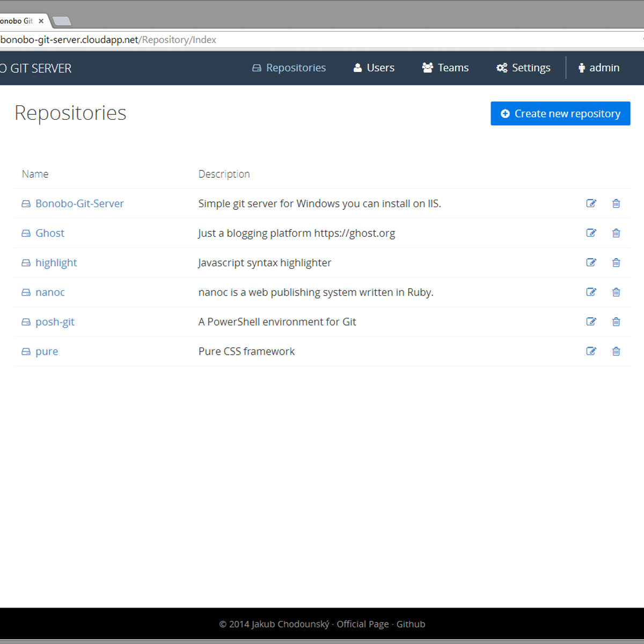Screen dimensions: 644x644
Task: Click the Name column header
Action: point(35,174)
